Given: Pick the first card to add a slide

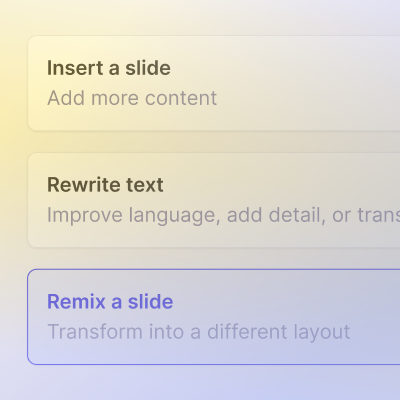Looking at the screenshot, I should click(214, 83).
